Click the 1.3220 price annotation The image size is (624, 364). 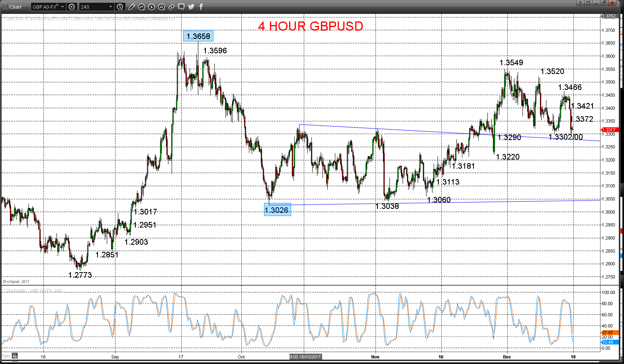pyautogui.click(x=508, y=157)
